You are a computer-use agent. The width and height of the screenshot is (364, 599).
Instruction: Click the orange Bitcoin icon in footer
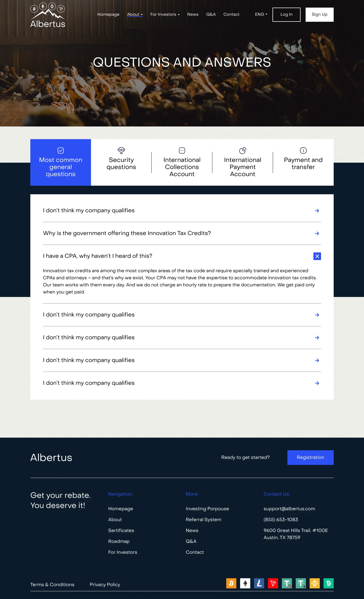coord(231,583)
